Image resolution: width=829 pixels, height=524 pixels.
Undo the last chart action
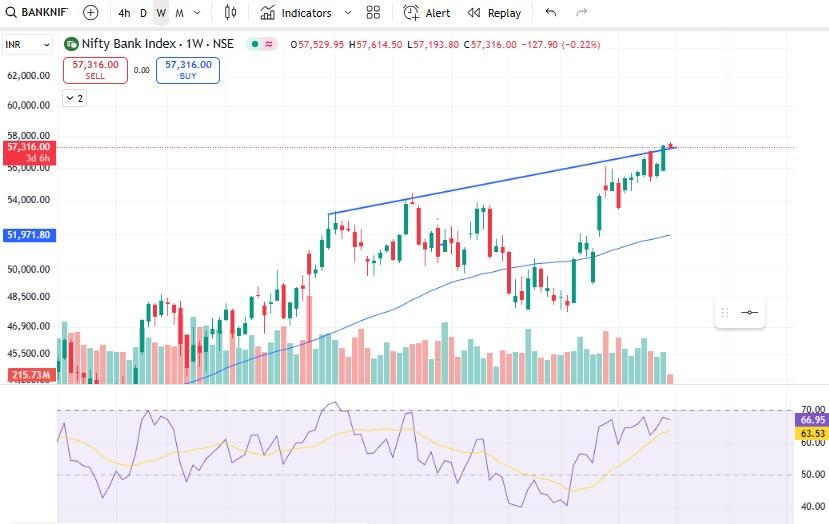click(x=551, y=12)
